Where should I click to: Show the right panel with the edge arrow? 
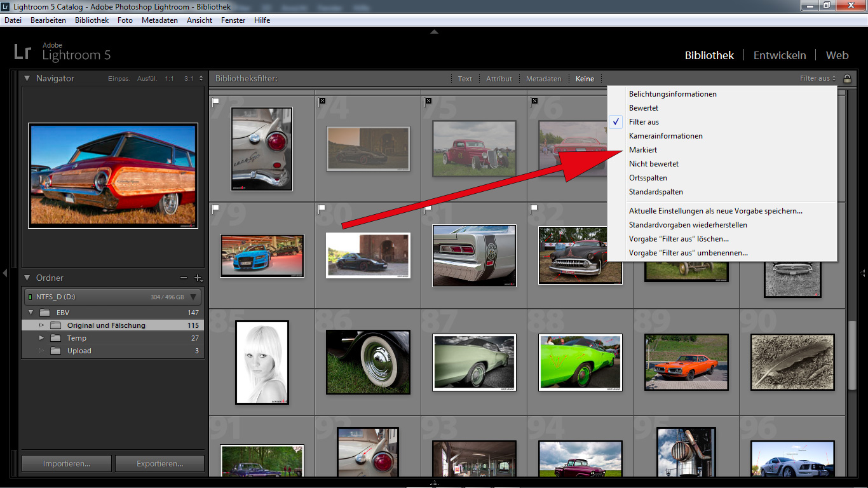coord(863,273)
